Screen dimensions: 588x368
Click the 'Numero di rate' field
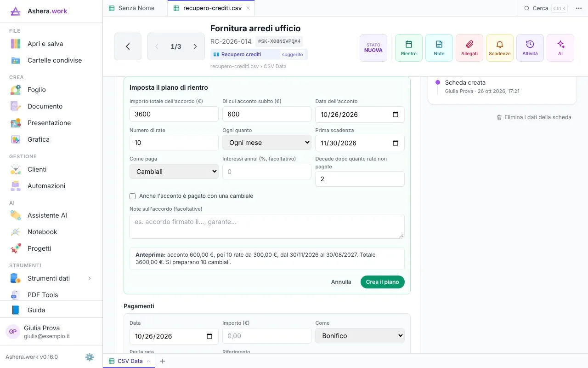click(174, 143)
